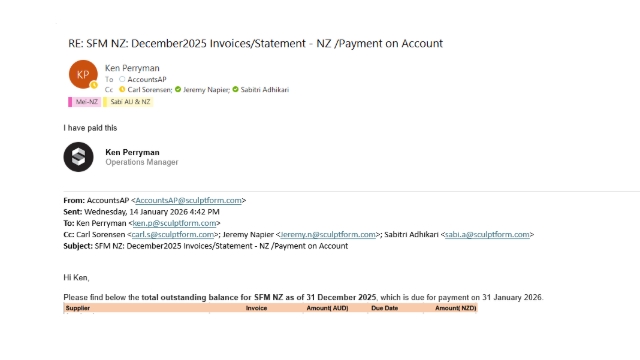
Task: Click the quoted Subject line text
Action: coord(206,246)
